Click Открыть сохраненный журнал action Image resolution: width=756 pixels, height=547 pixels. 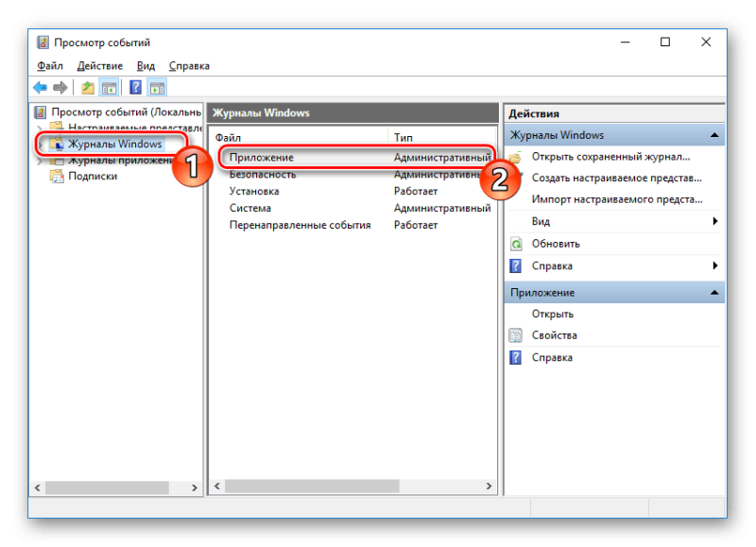pos(610,157)
